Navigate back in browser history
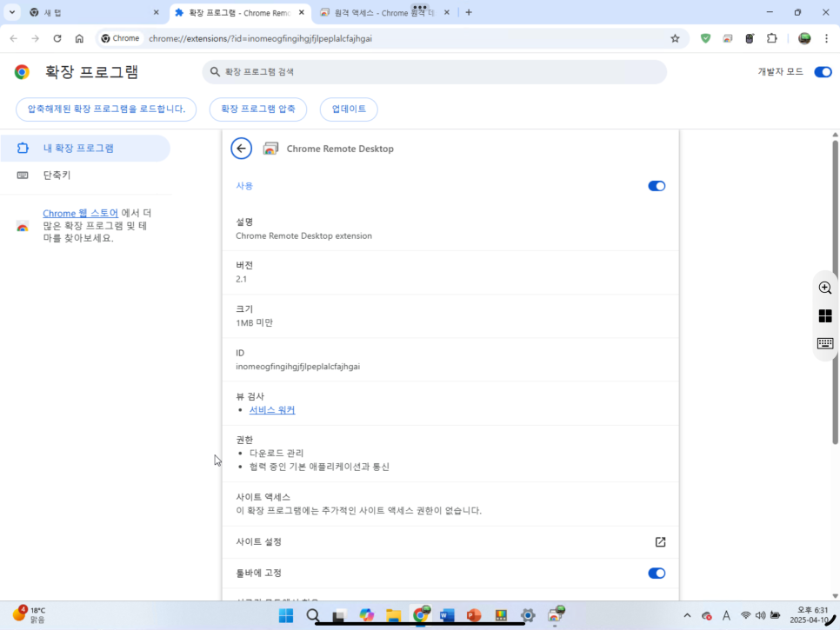 (x=13, y=38)
